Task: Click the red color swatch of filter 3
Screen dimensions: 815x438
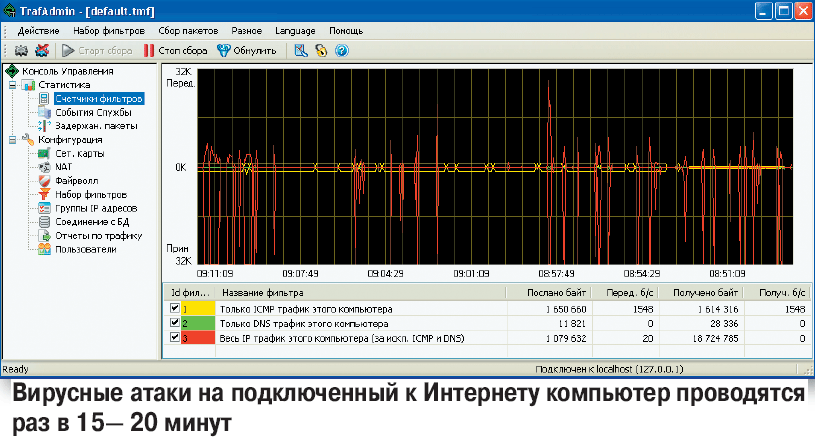Action: point(198,340)
